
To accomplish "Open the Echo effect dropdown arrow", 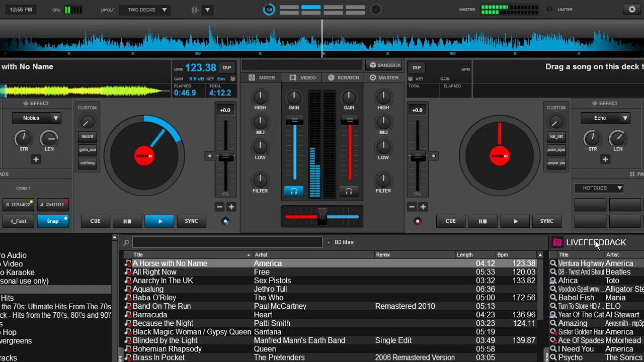I will tap(625, 118).
